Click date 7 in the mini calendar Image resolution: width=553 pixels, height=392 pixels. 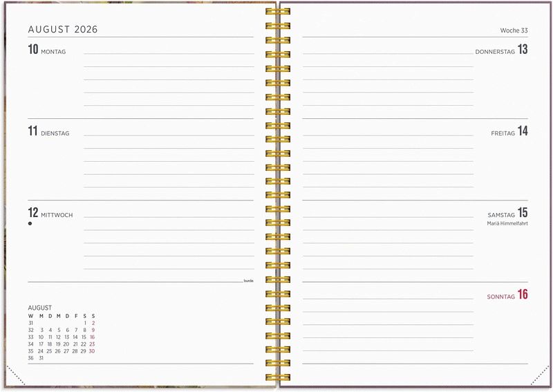point(76,330)
